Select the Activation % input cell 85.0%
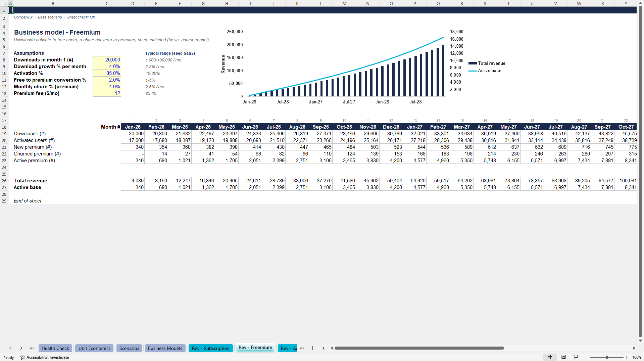This screenshot has height=361, width=644. click(107, 73)
